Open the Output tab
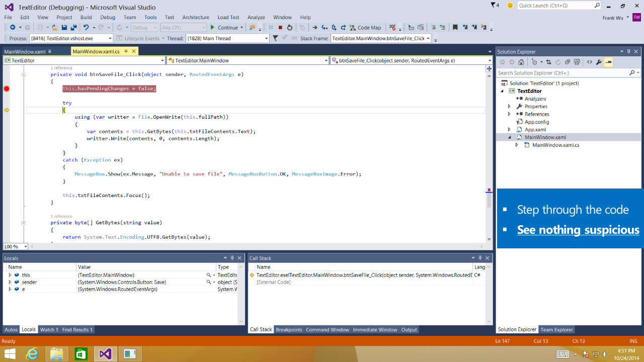644x362 pixels. pos(409,330)
